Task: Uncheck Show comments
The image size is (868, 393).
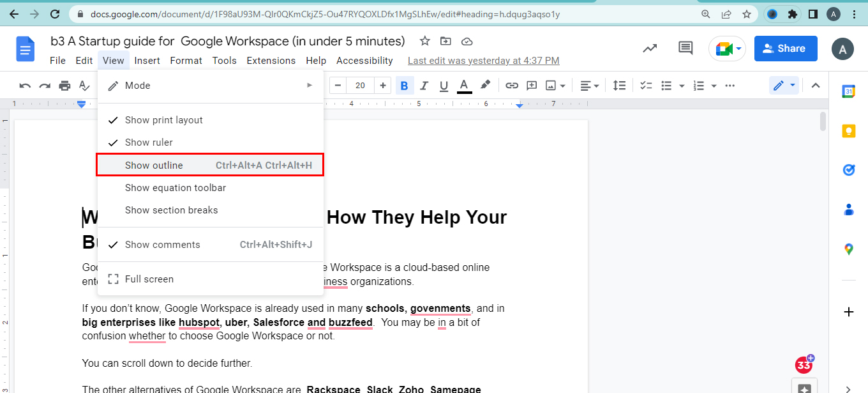Action: [x=211, y=245]
